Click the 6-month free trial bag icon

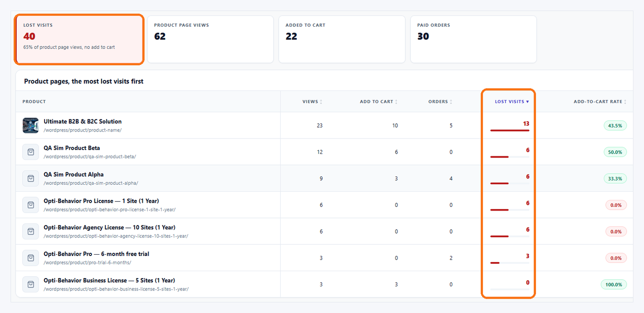coord(31,258)
